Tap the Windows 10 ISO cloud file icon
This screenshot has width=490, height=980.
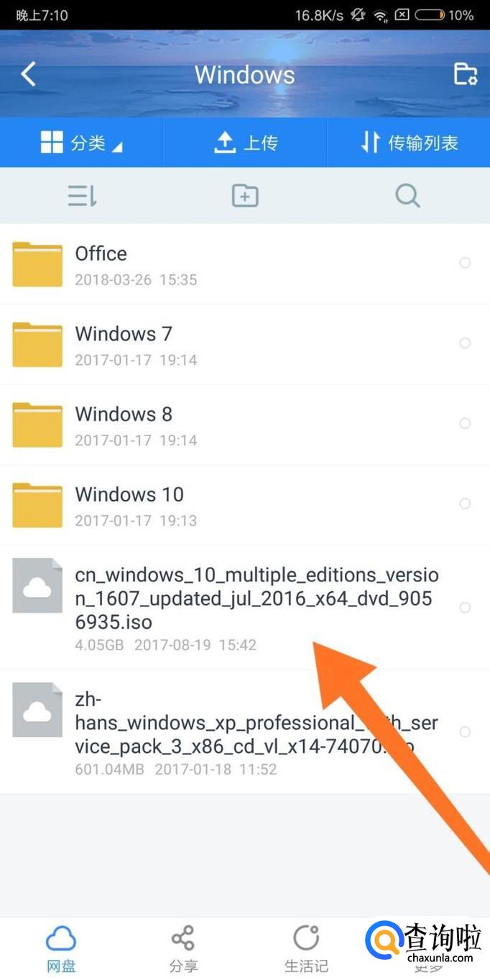pos(37,586)
